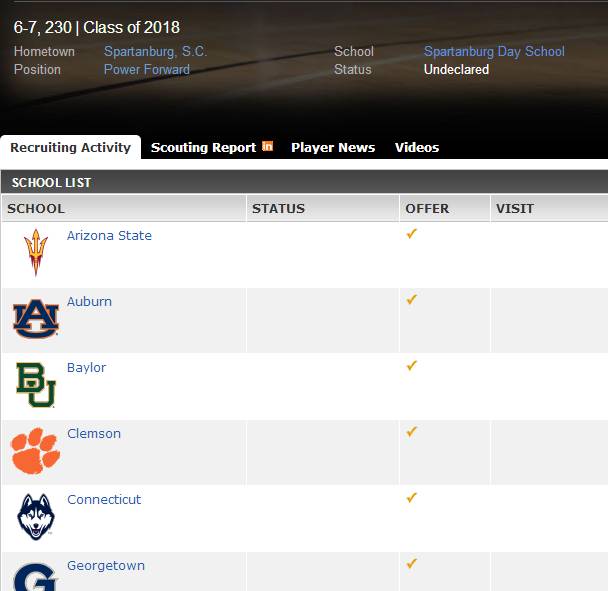Click the Clemson tiger paw logo

pyautogui.click(x=36, y=451)
